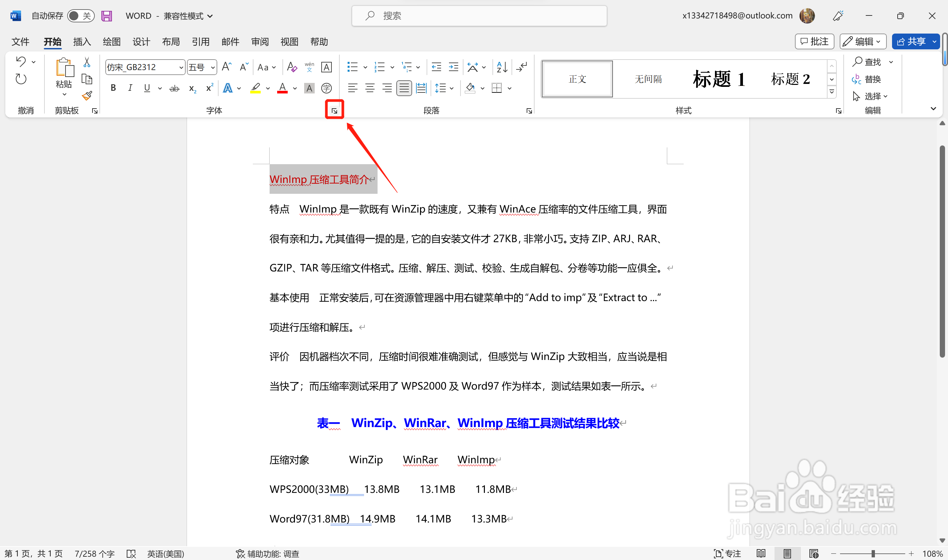Toggle the AutoSave switch
This screenshot has height=560, width=948.
(x=80, y=16)
